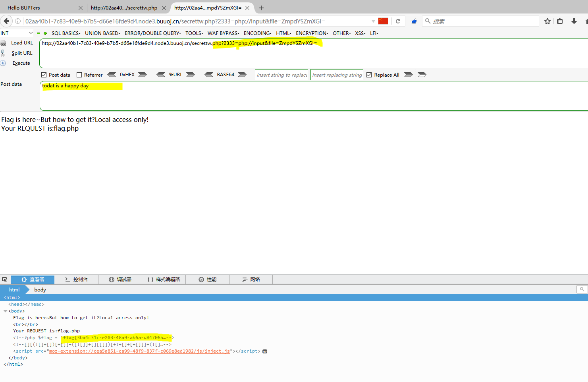
Task: Click the browser back arrow button
Action: click(x=6, y=21)
